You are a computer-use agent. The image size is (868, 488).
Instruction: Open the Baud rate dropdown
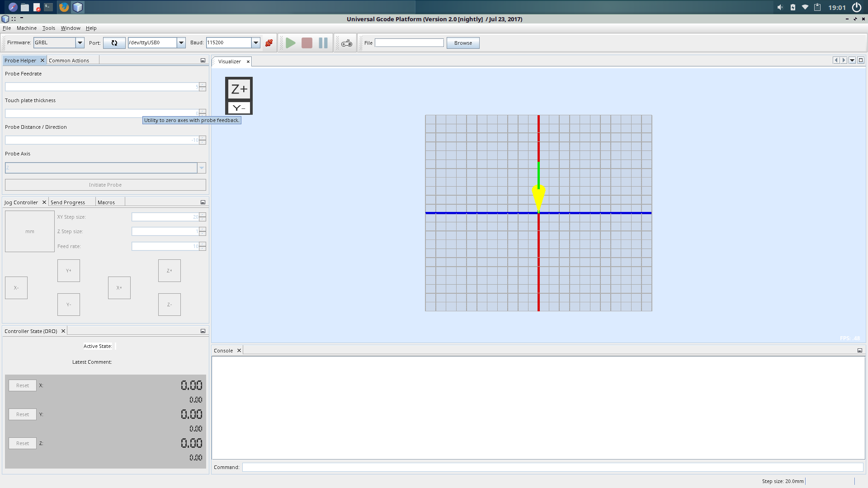pyautogui.click(x=256, y=43)
